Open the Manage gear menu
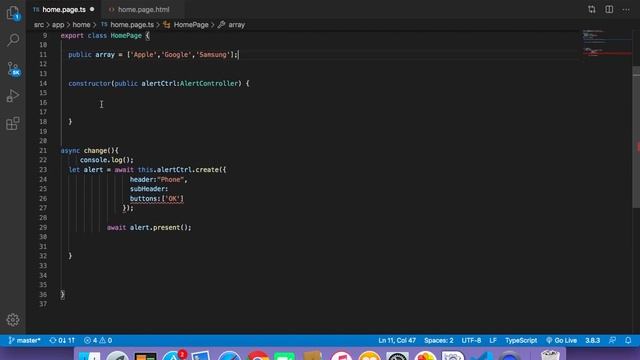Screen dimensions: 640x360 13,320
